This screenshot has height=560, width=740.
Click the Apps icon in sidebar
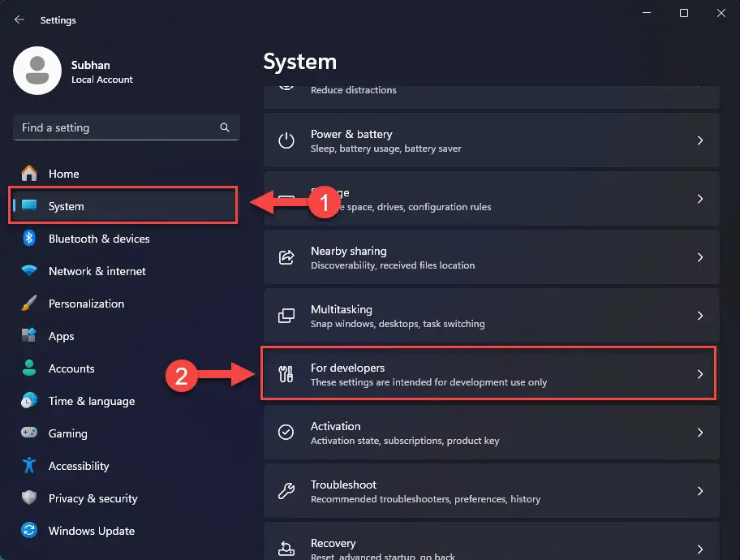[x=29, y=335]
